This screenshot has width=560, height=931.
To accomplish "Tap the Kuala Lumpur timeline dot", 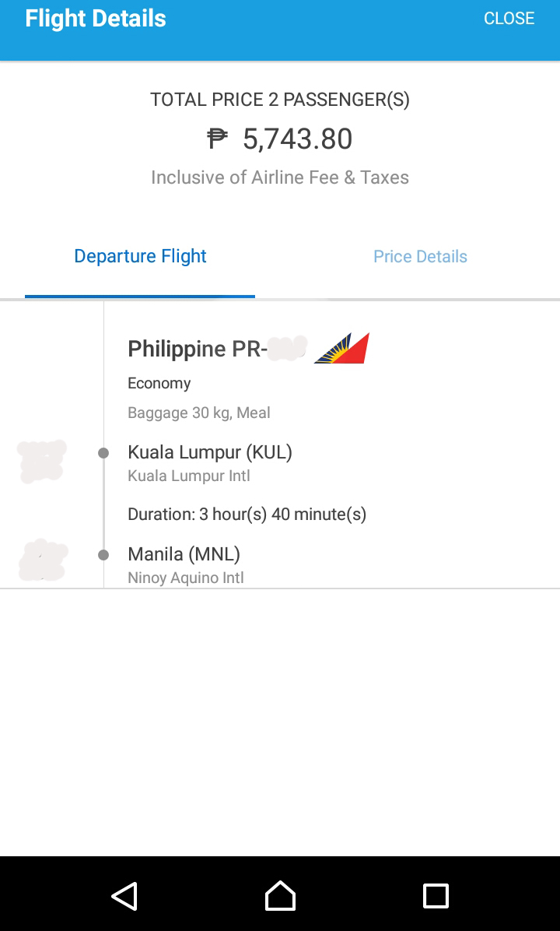I will click(x=103, y=453).
